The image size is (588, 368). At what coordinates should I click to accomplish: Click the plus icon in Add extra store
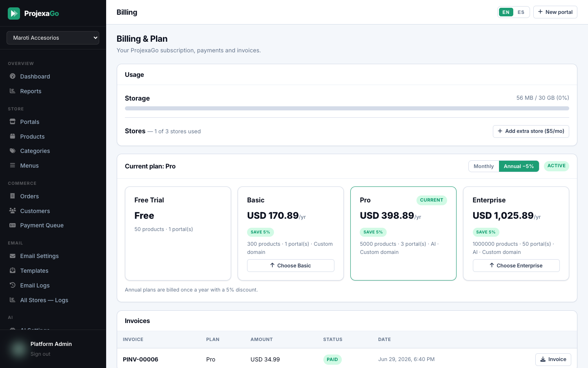(x=500, y=131)
